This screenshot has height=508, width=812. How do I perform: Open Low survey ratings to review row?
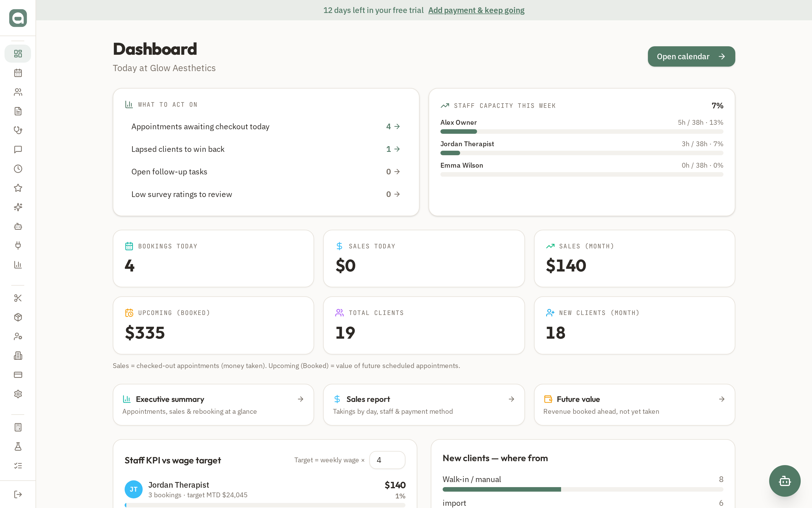(x=266, y=194)
